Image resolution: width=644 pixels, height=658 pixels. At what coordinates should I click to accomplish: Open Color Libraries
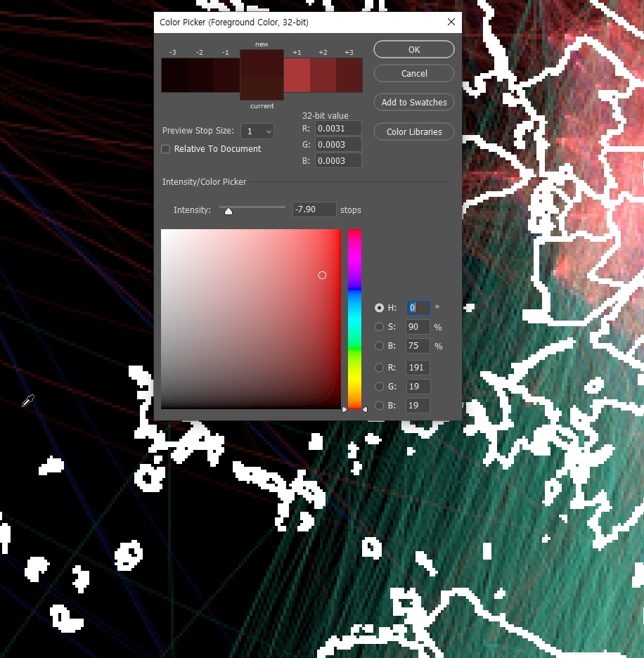click(414, 131)
